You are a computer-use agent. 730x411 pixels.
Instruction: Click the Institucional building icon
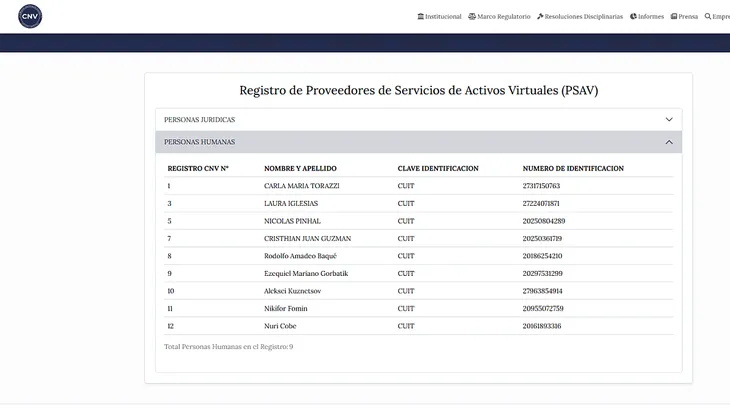(x=420, y=16)
